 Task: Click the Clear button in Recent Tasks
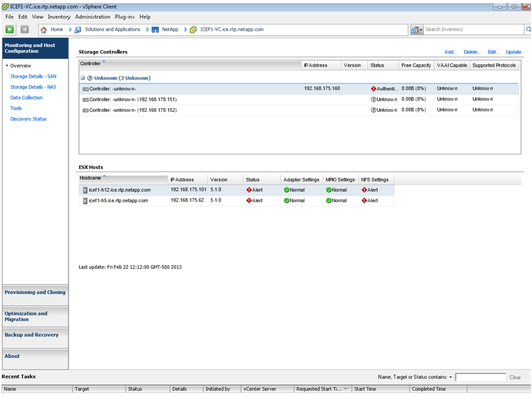[515, 377]
